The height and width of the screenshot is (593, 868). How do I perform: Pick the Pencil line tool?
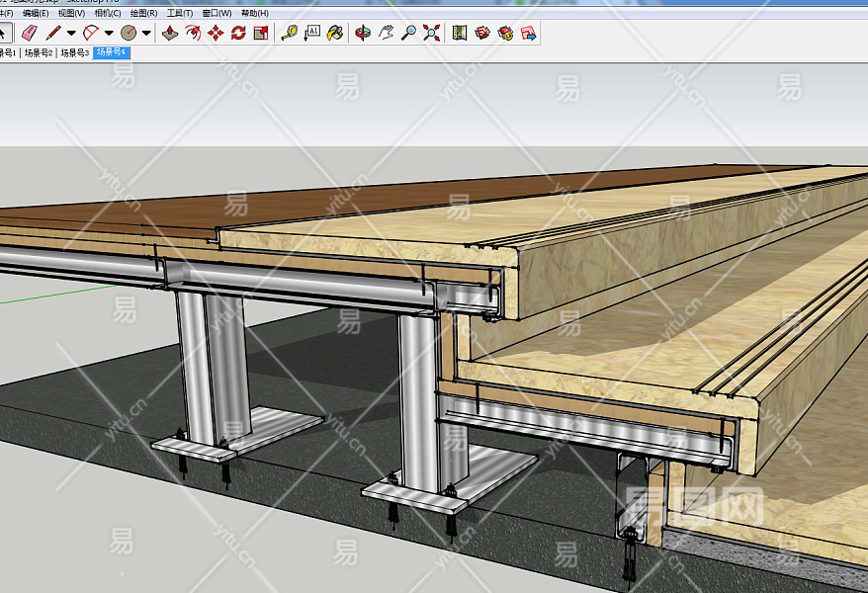[53, 33]
